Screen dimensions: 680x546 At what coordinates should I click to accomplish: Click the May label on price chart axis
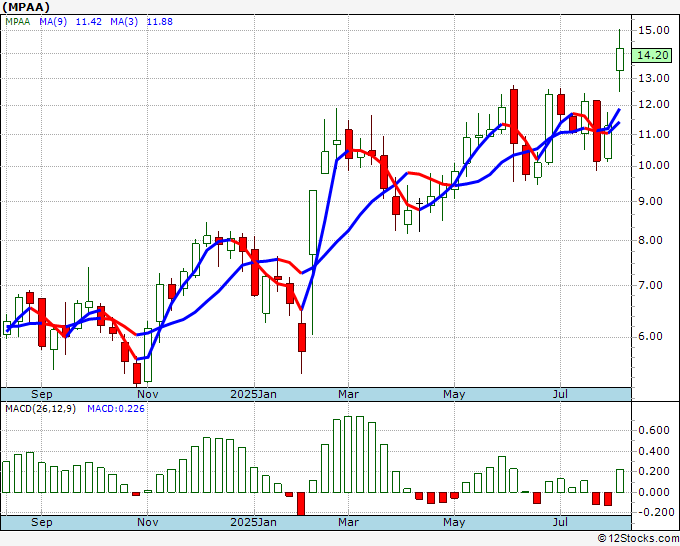454,394
